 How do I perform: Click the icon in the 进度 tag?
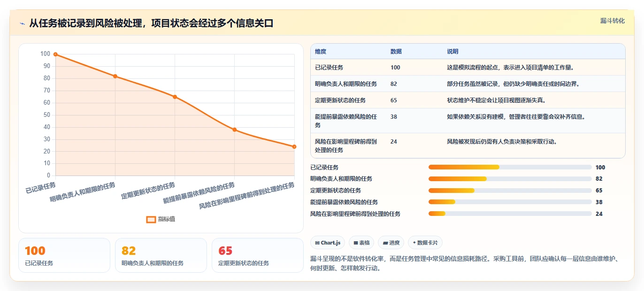pyautogui.click(x=385, y=243)
